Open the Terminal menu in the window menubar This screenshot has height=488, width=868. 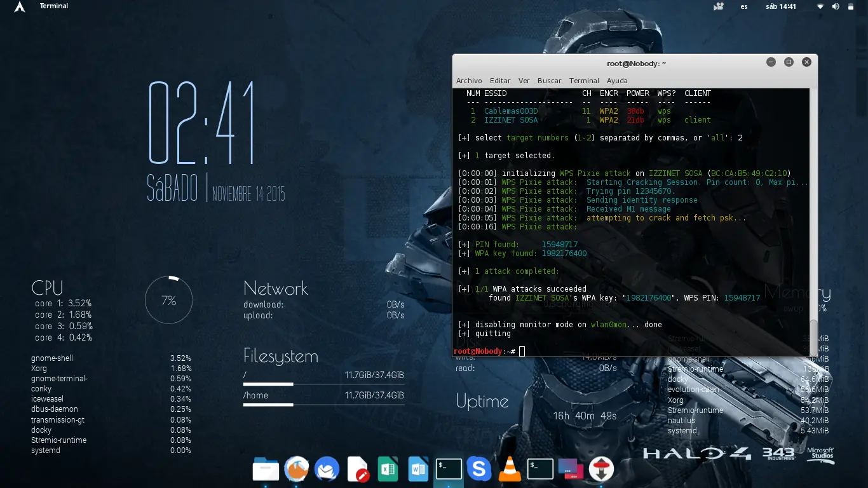pyautogui.click(x=585, y=81)
